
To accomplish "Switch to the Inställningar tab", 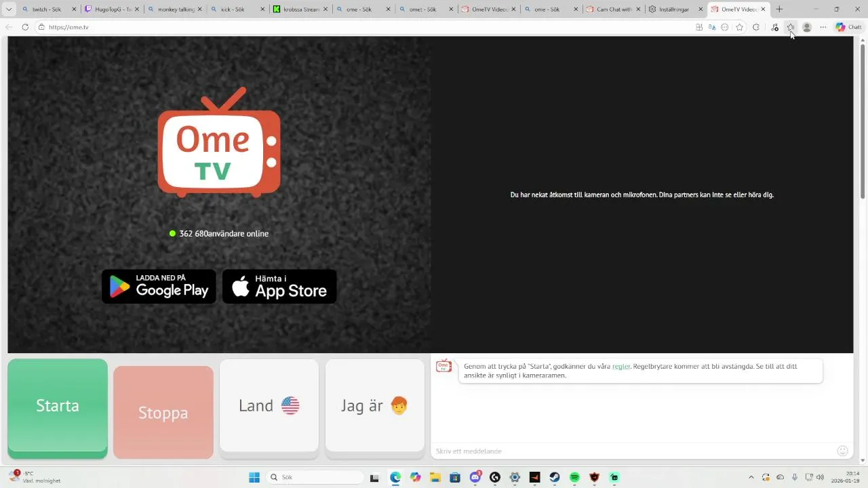I will pyautogui.click(x=675, y=9).
